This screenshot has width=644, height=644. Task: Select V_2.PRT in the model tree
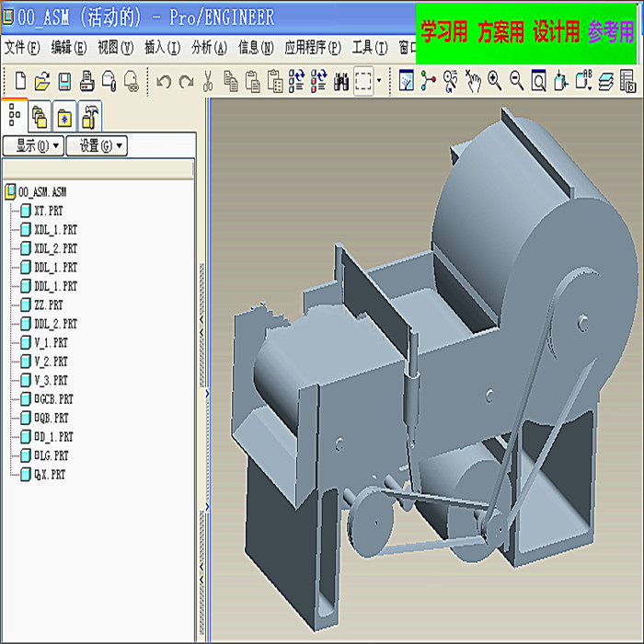[x=44, y=362]
